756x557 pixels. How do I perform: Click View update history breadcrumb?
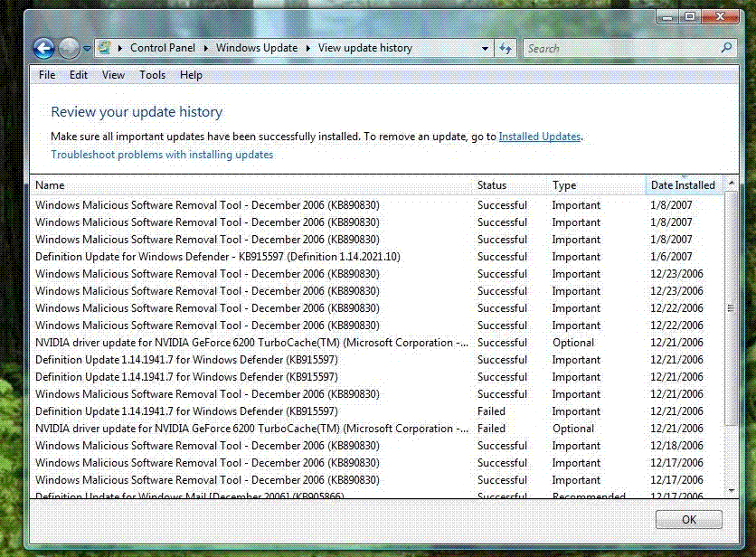[365, 48]
